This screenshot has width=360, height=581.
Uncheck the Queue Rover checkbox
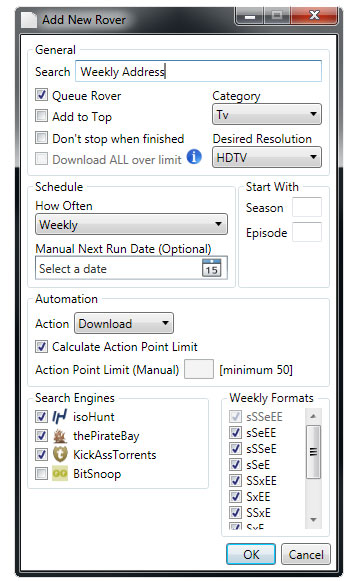tap(41, 95)
